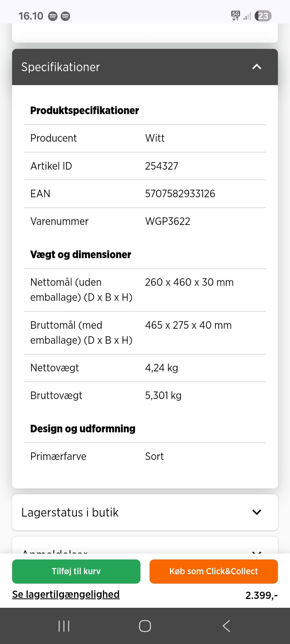Tap the Android recent apps icon
The image size is (290, 644).
point(64,626)
